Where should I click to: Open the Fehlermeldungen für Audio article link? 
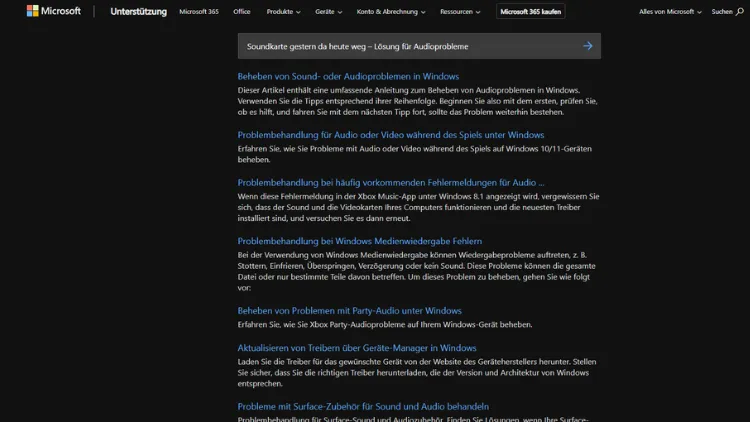coord(390,183)
